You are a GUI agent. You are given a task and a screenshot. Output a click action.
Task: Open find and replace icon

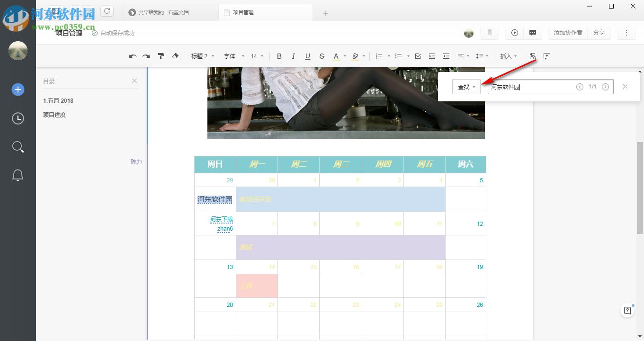click(x=533, y=56)
